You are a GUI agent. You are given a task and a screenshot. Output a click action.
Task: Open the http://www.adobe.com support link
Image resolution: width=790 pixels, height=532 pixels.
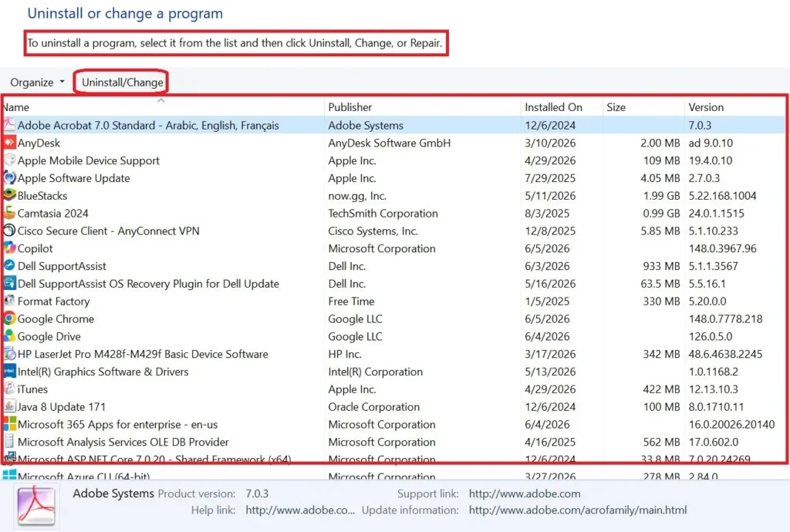525,493
